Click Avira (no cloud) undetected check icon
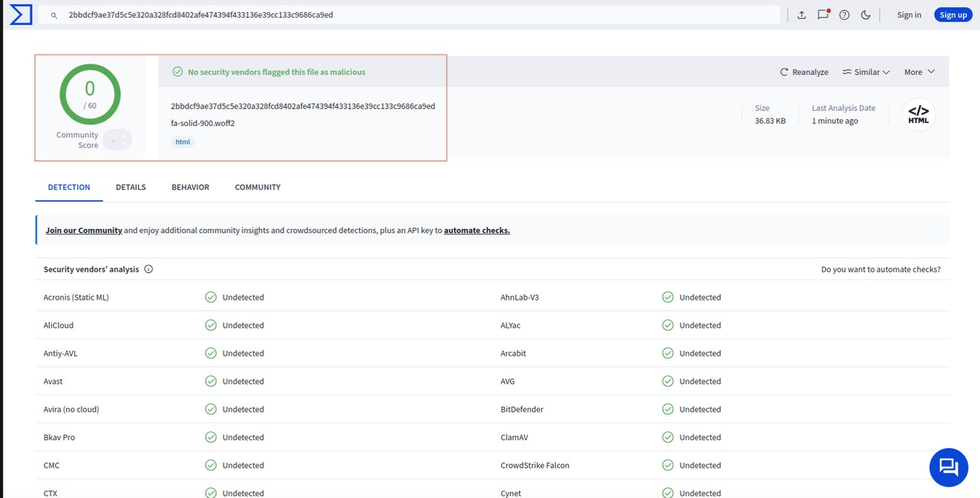 (x=211, y=410)
